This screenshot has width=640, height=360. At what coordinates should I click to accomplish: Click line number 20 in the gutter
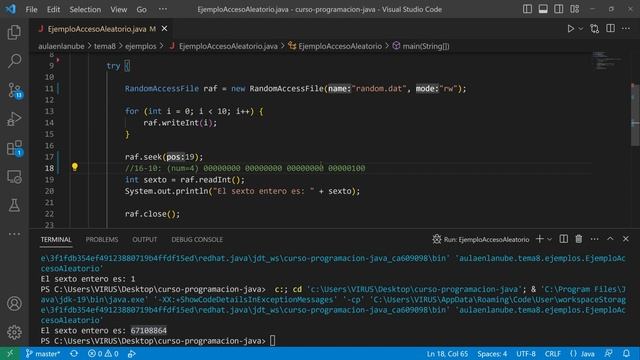[x=49, y=191]
